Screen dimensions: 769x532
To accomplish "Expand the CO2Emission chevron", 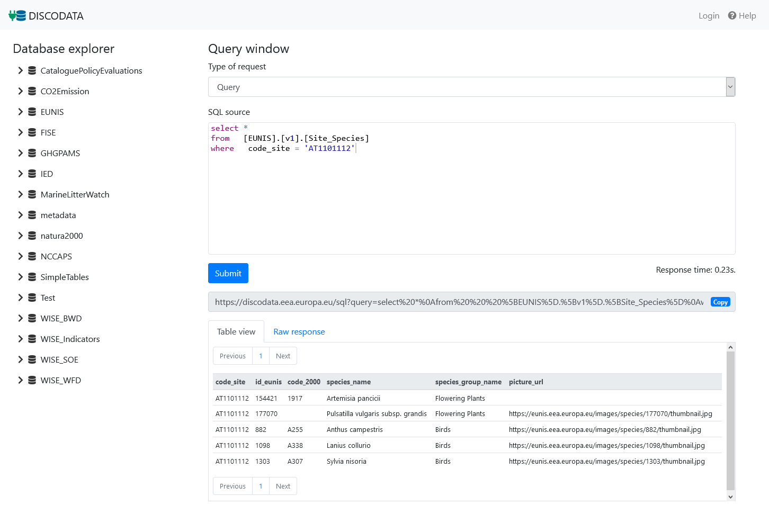I will click(x=20, y=91).
